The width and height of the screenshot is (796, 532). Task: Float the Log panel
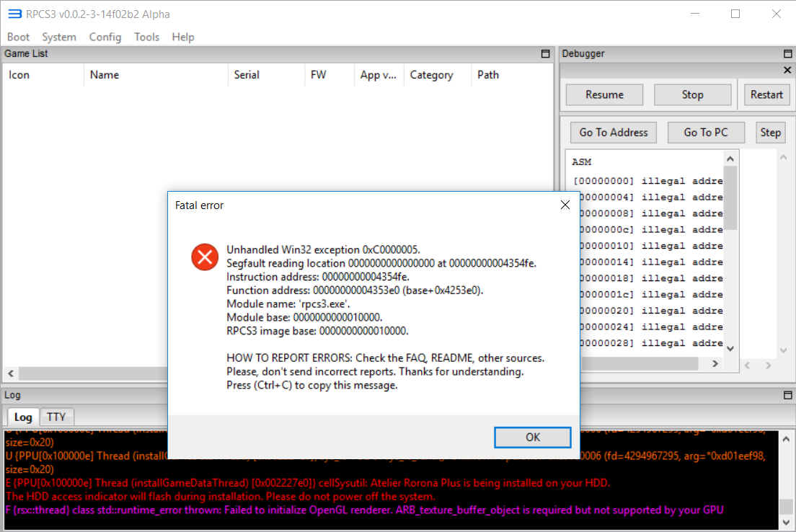[788, 395]
